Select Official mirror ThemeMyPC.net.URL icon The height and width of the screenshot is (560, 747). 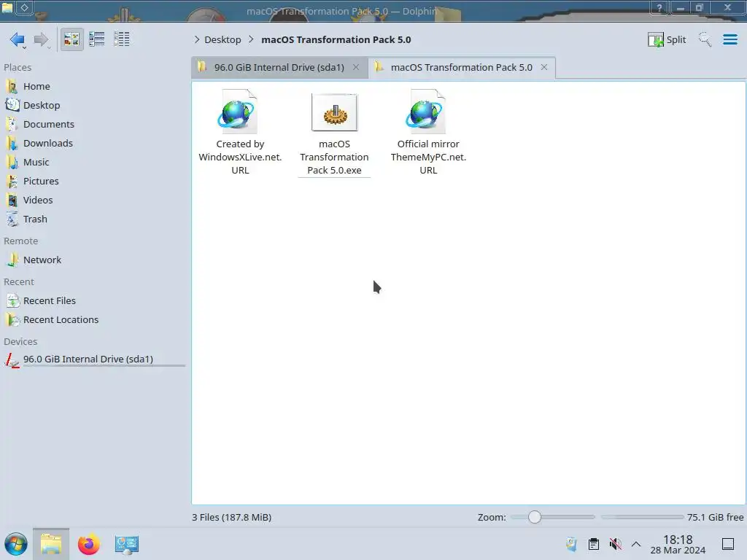coord(425,112)
